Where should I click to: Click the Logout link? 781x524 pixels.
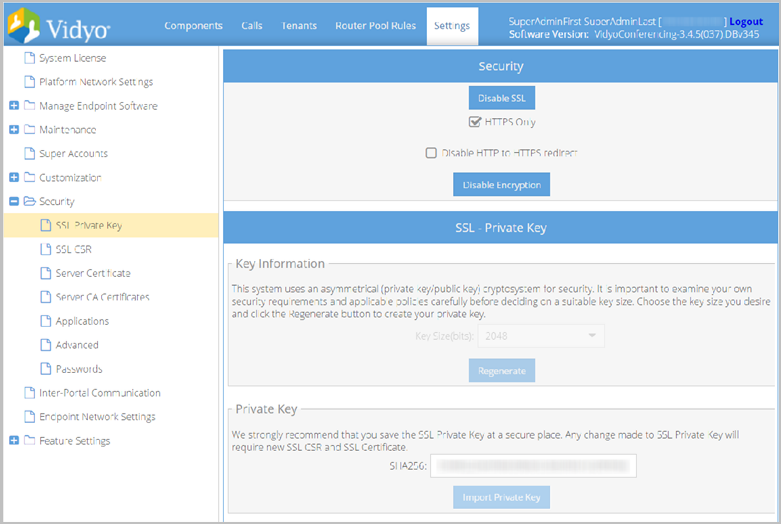pyautogui.click(x=746, y=21)
